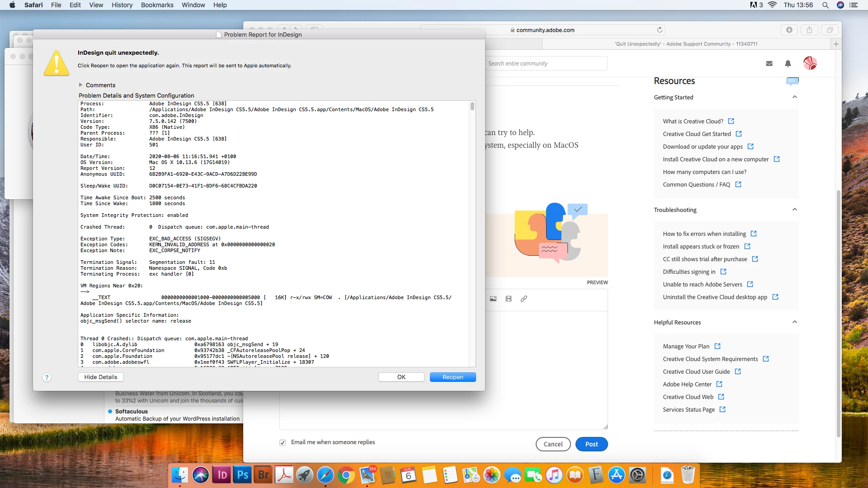This screenshot has height=488, width=868.
Task: Open the messages envelope icon
Action: tap(769, 64)
